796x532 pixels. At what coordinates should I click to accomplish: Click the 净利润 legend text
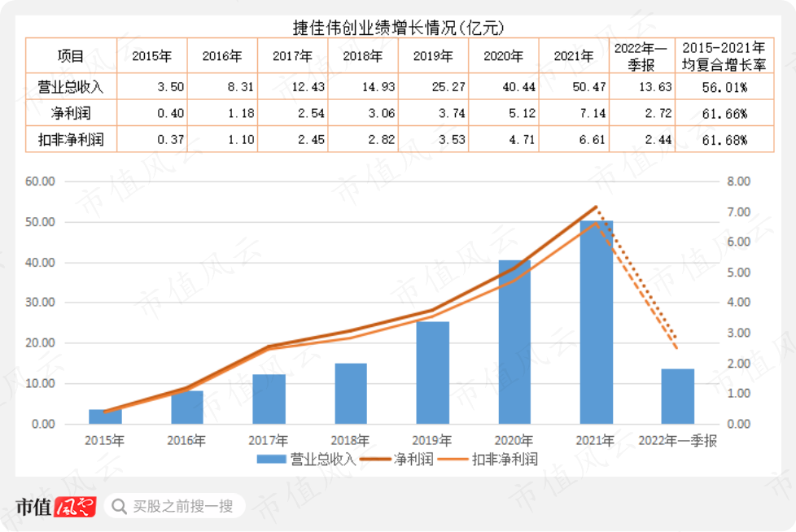(x=413, y=460)
